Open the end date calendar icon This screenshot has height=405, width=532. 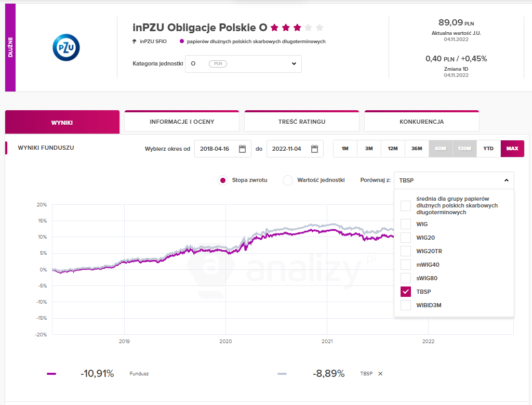click(x=314, y=149)
